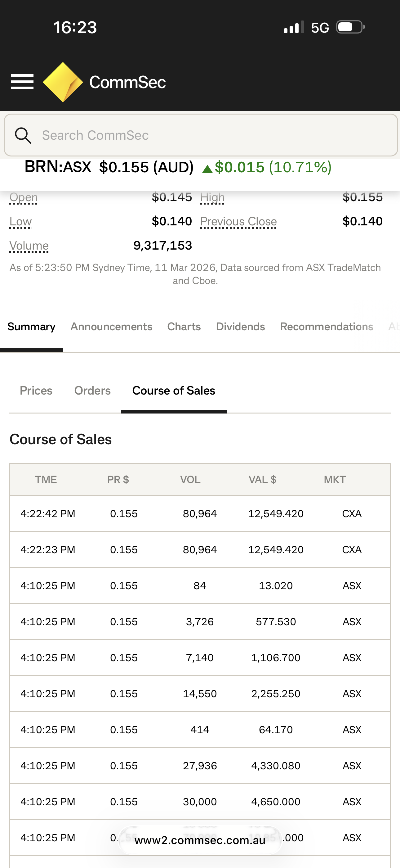Image resolution: width=400 pixels, height=868 pixels.
Task: Click the Search CommSec input field
Action: coord(216,135)
